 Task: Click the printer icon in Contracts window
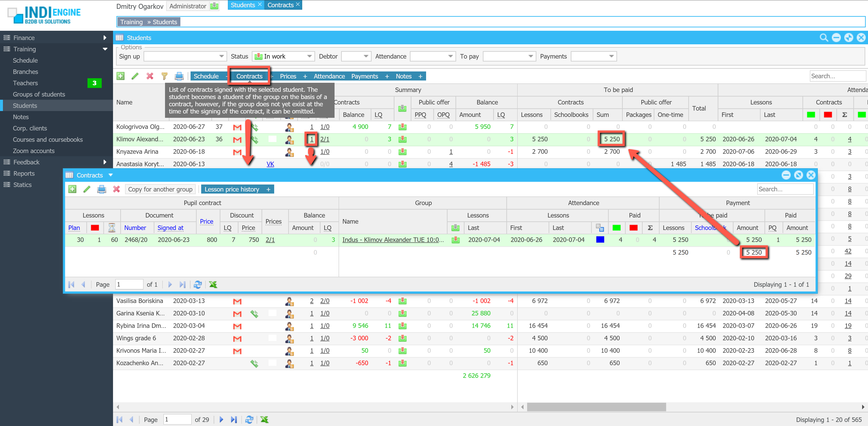[x=101, y=189]
